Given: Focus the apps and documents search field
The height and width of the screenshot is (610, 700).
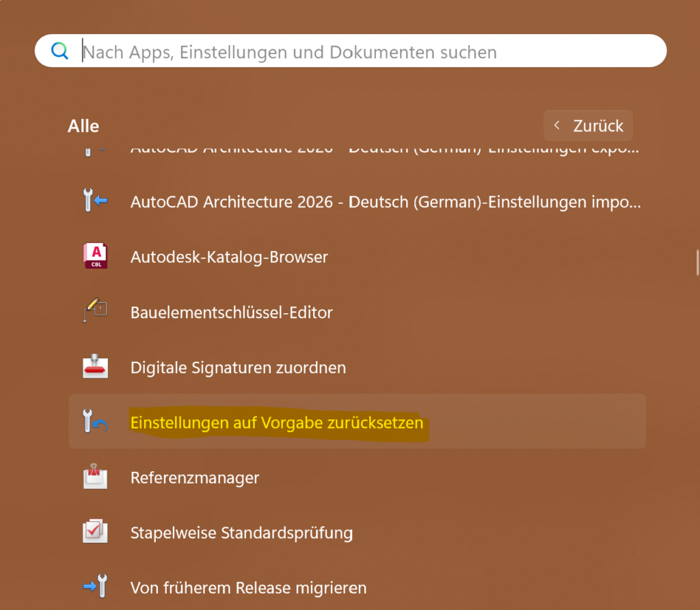Looking at the screenshot, I should click(369, 51).
